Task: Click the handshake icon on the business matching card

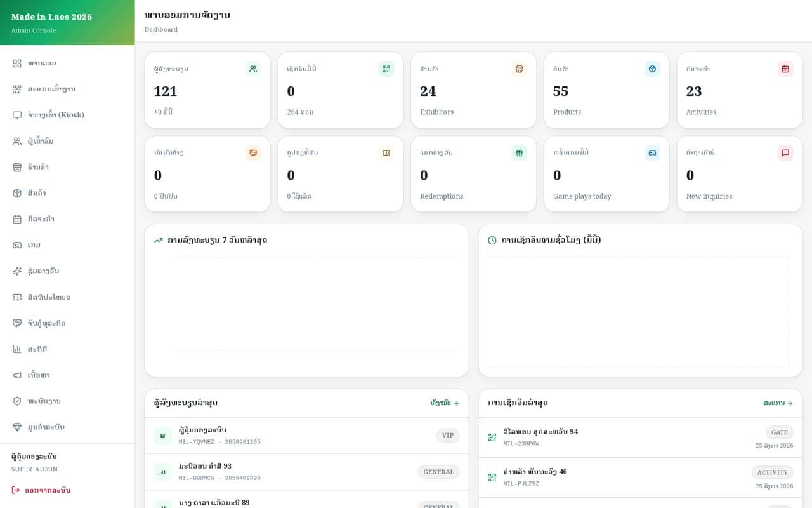Action: (253, 153)
